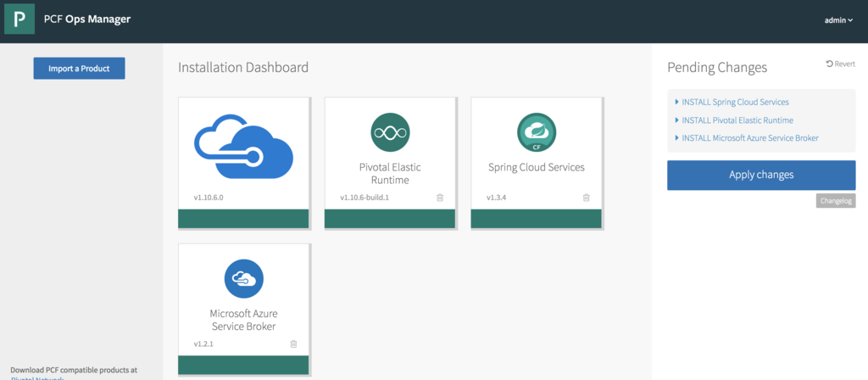Delete Pivotal Elastic Runtime using trash icon
This screenshot has height=380, width=868.
[x=439, y=198]
